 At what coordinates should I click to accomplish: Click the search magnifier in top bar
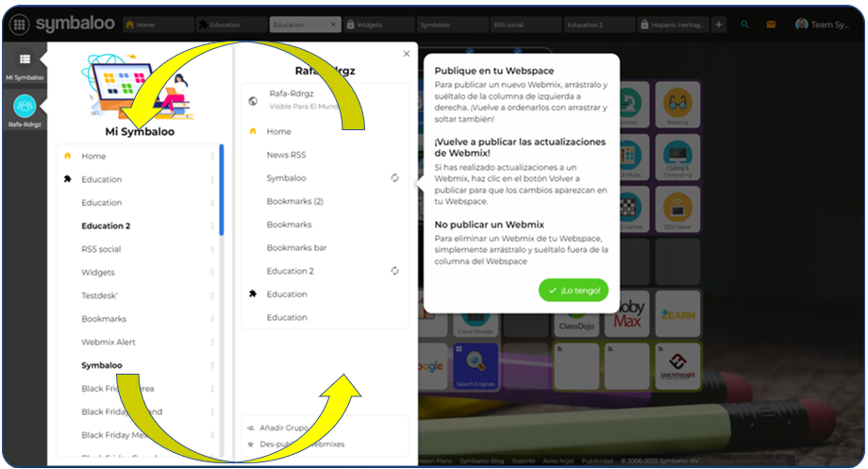[x=745, y=25]
